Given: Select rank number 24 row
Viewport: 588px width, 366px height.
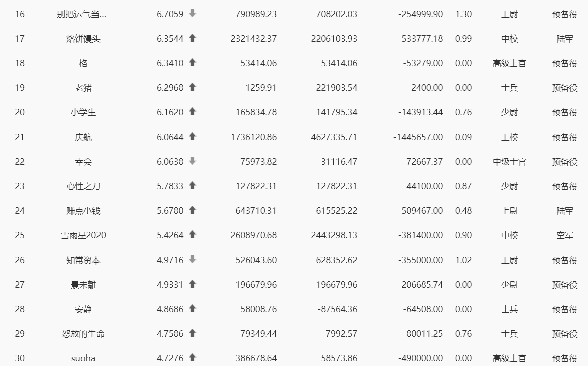Looking at the screenshot, I should pos(294,211).
